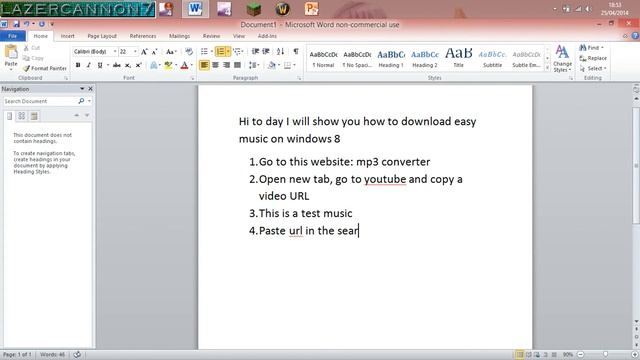Open the Minecraft taskbar icon

click(x=253, y=9)
